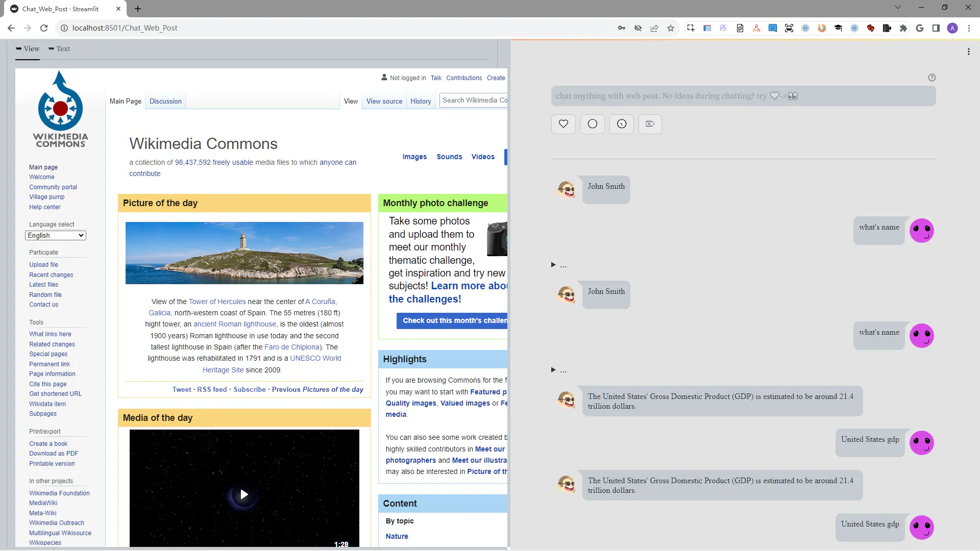Open the Videos link

[x=483, y=157]
